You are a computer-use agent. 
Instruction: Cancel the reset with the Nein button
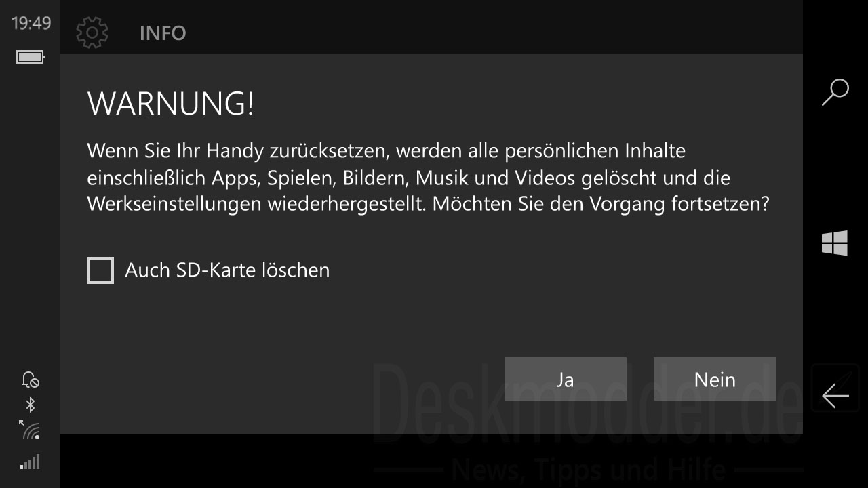click(715, 379)
